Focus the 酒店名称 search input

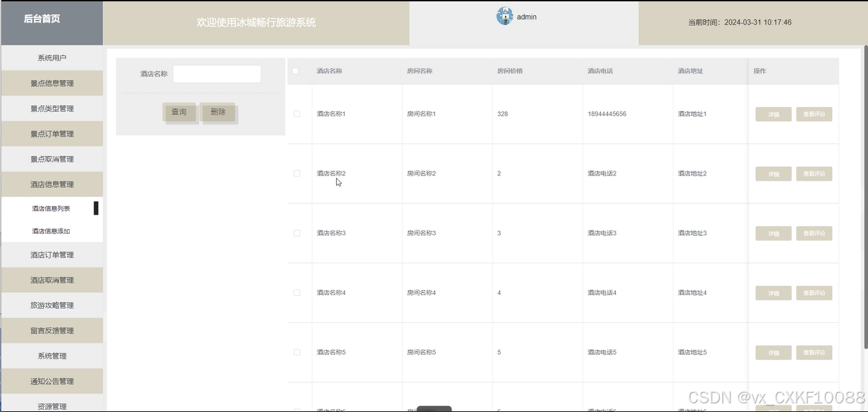pyautogui.click(x=217, y=74)
